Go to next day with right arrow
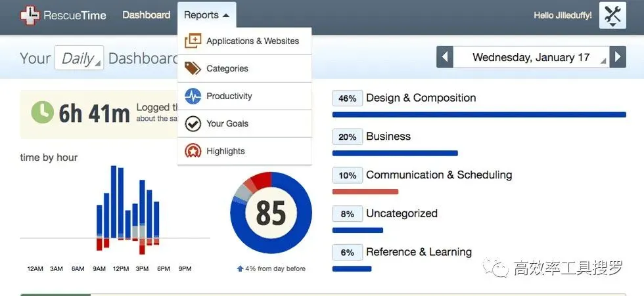The image size is (644, 296). (x=618, y=57)
